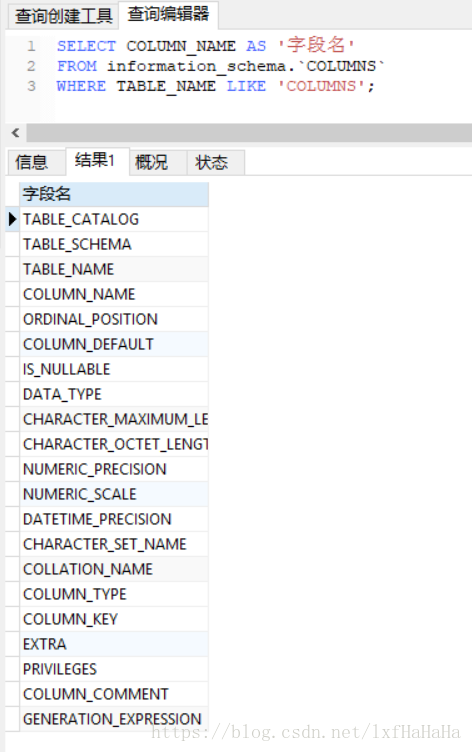Click line number 3 in the gutter
This screenshot has height=752, width=472.
[x=31, y=86]
